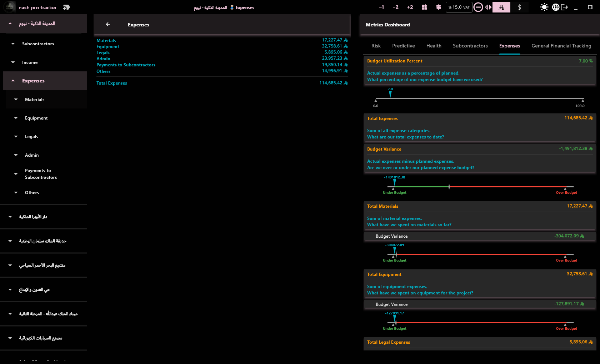Click the −1 toolbar button
The height and width of the screenshot is (364, 600).
pyautogui.click(x=381, y=7)
